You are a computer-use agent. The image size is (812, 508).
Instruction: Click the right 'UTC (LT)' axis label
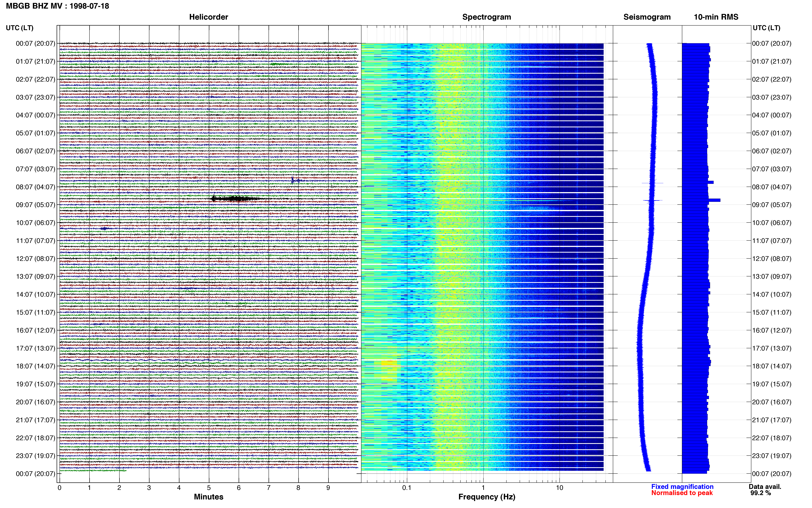tap(766, 28)
